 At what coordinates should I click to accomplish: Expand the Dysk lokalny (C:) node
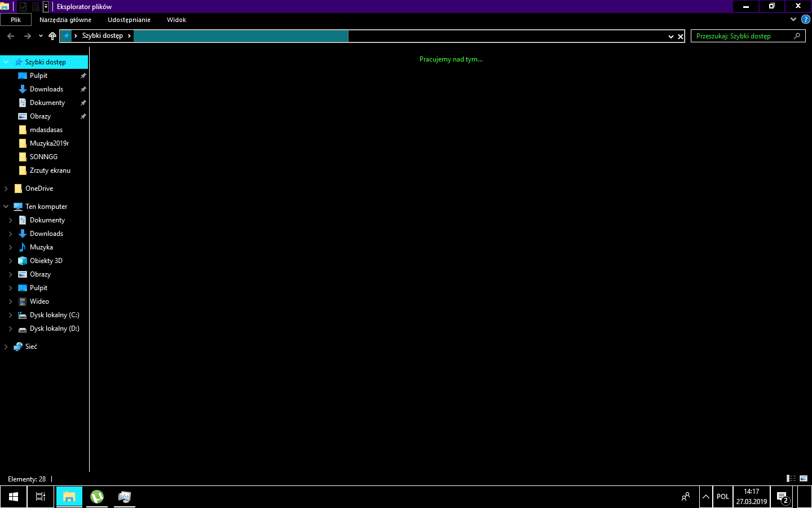(x=11, y=315)
